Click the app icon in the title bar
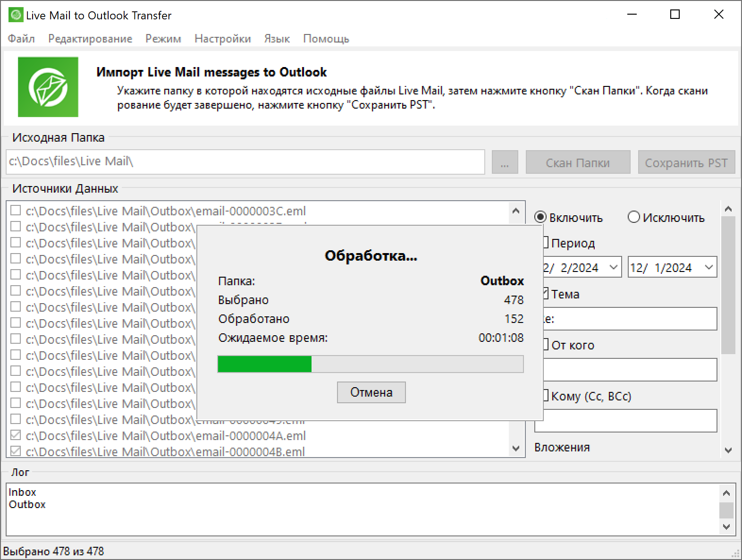The height and width of the screenshot is (560, 742). tap(16, 15)
